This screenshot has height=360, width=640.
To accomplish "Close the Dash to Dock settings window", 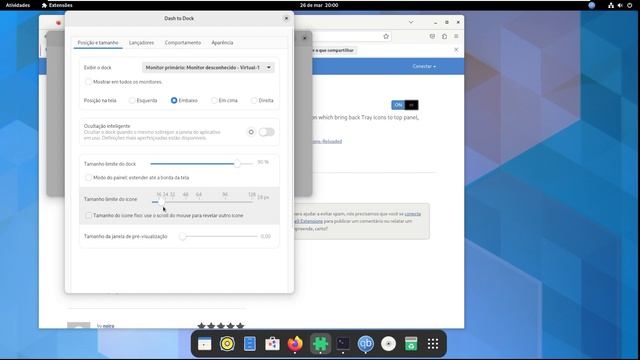I will (x=286, y=18).
